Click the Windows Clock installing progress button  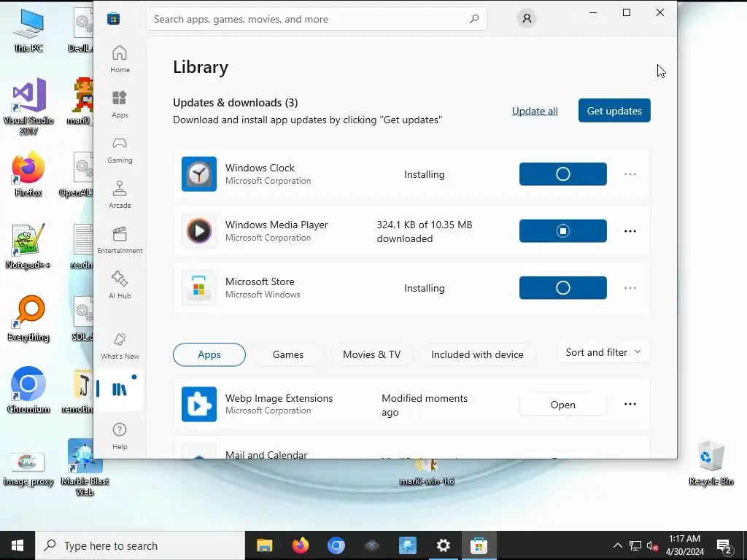(x=562, y=174)
